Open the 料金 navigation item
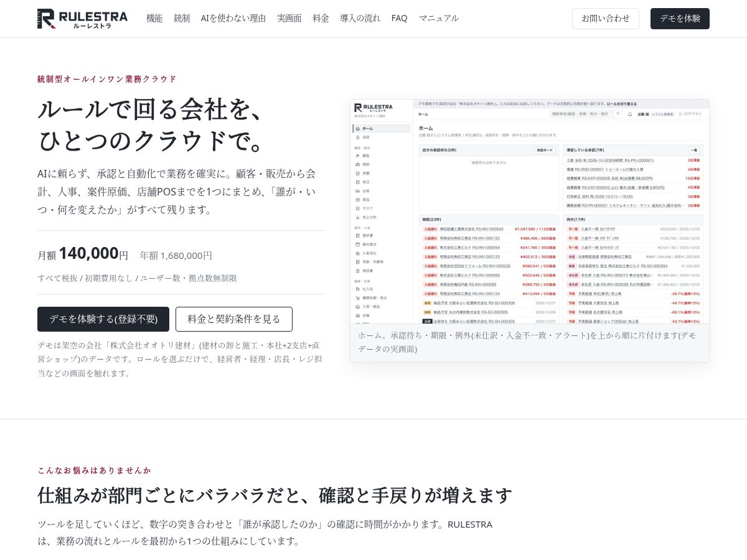Viewport: 747px width, 560px height. click(x=321, y=19)
